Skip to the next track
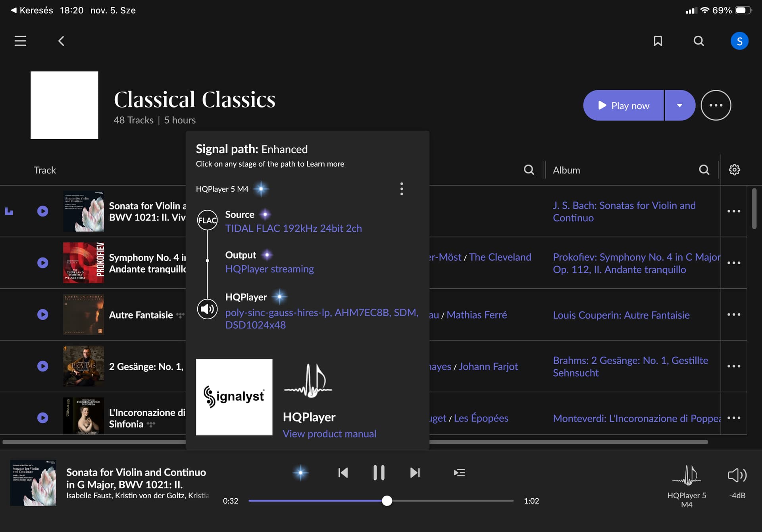Image resolution: width=762 pixels, height=532 pixels. [415, 472]
